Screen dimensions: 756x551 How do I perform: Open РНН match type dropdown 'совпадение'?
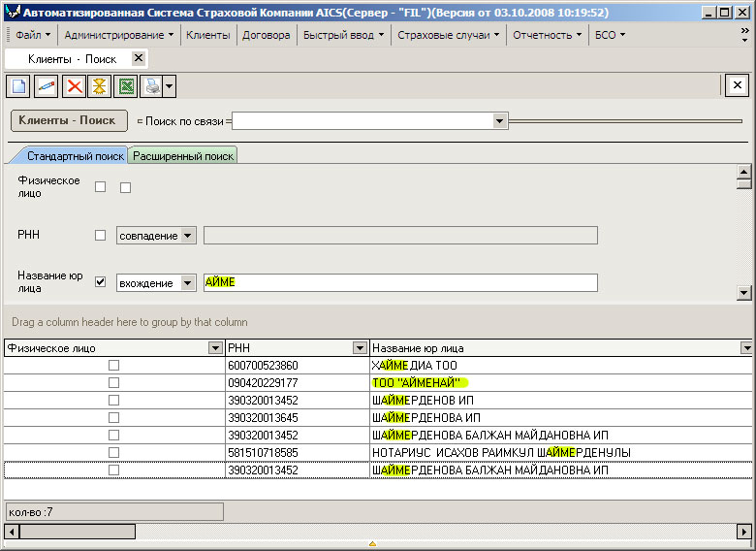187,235
